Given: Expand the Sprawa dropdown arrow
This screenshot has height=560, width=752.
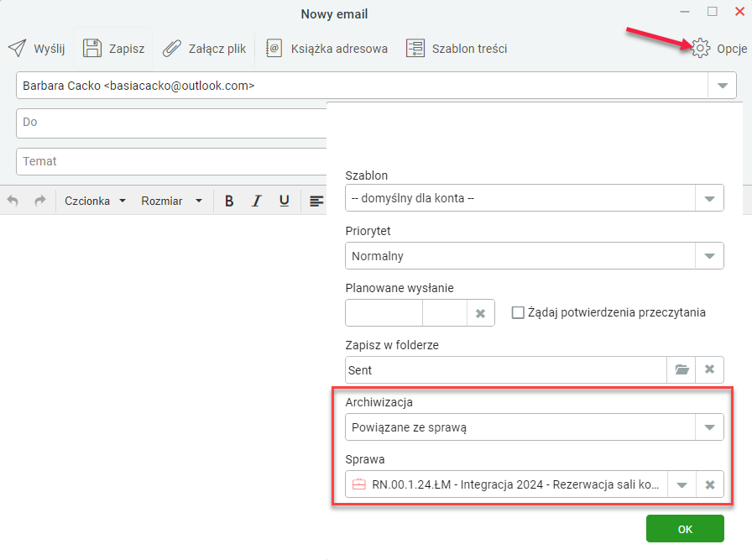Looking at the screenshot, I should [x=681, y=484].
